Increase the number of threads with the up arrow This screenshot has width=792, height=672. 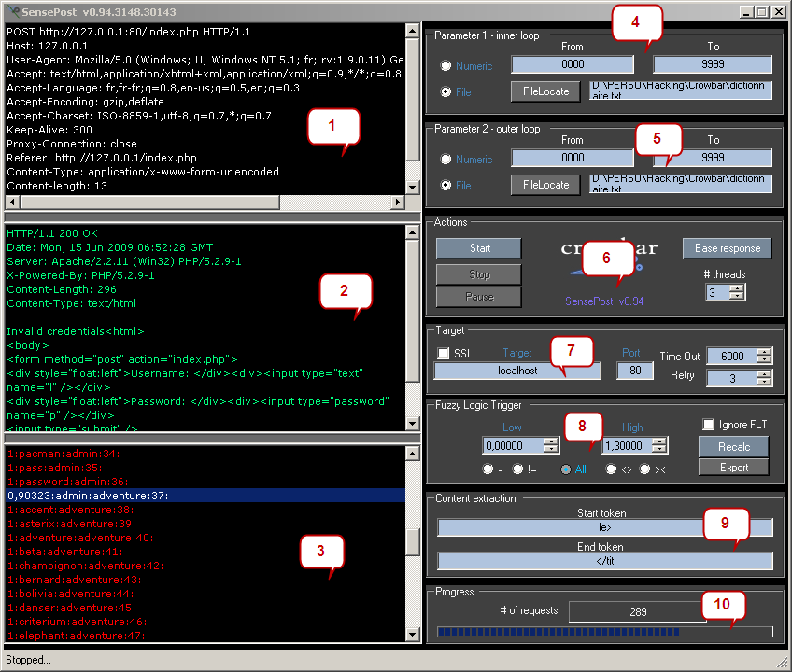point(737,288)
